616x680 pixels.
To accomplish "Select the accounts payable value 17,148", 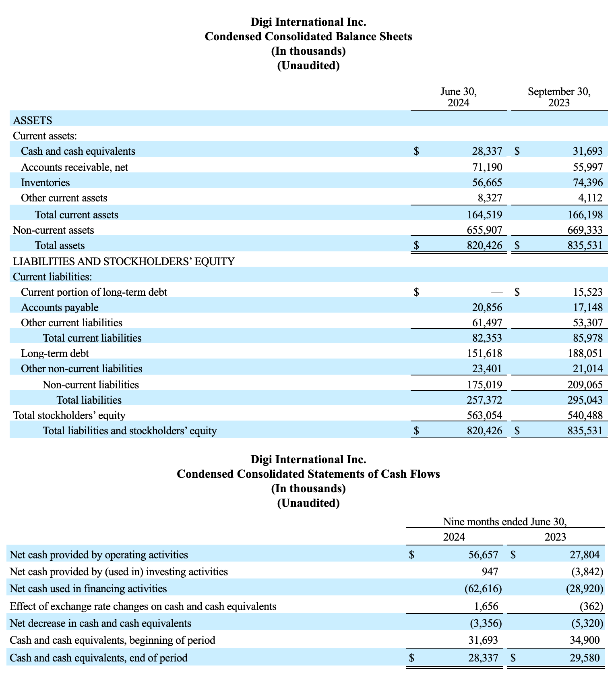I will click(x=588, y=307).
